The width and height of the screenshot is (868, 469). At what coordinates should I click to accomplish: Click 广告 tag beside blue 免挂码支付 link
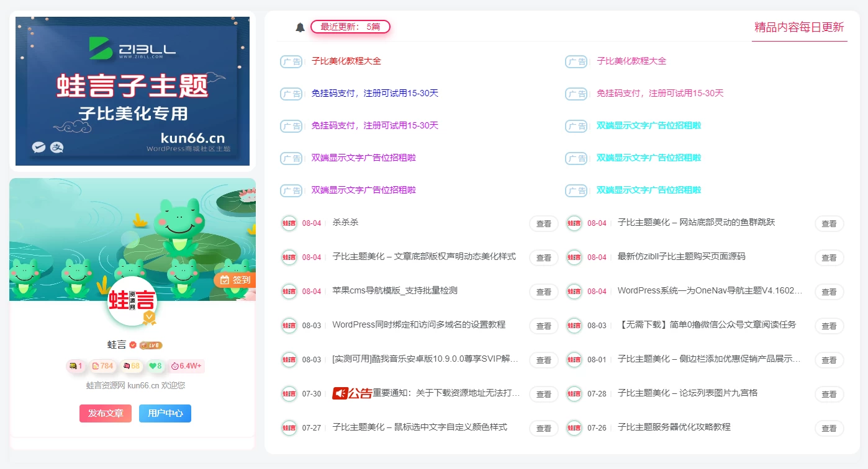coord(291,94)
